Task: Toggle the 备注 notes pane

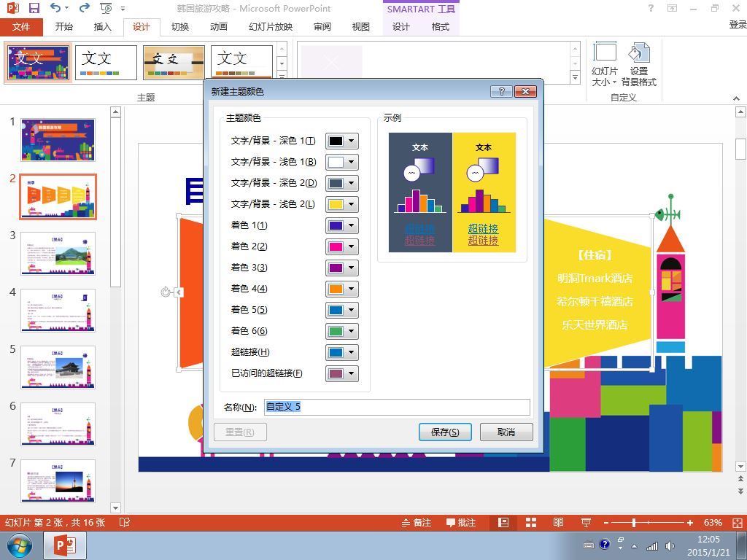Action: [417, 522]
